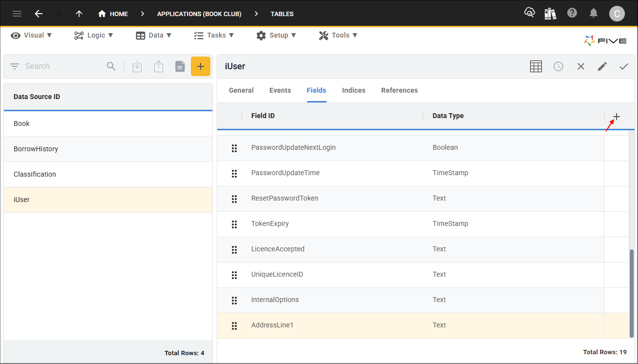This screenshot has height=364, width=638.
Task: Select the ResetPasswordToken field
Action: point(423,199)
